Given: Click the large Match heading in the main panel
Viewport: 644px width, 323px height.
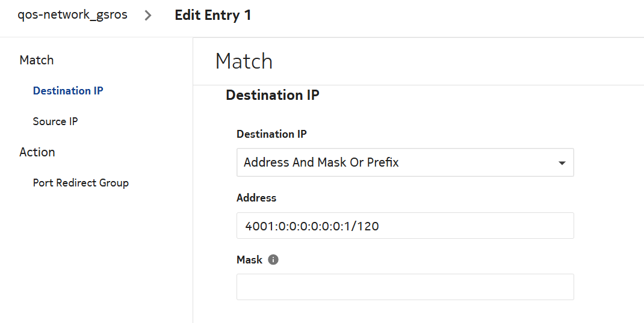Looking at the screenshot, I should (x=244, y=61).
